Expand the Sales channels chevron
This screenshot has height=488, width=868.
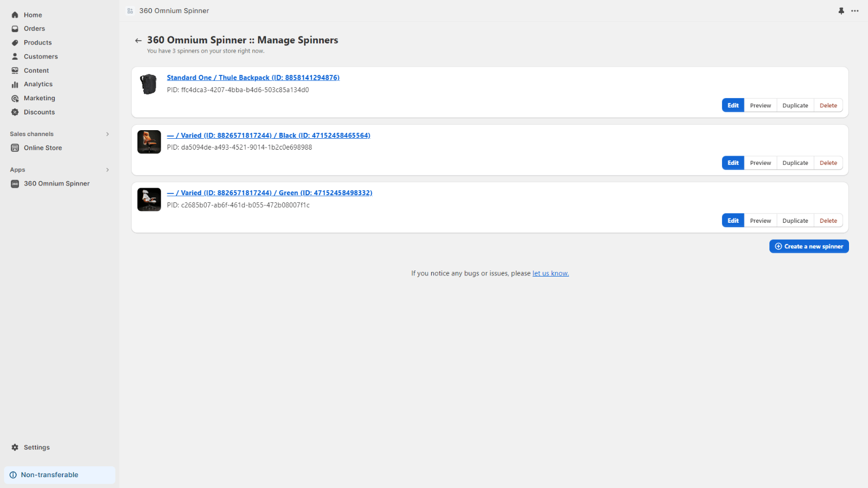pos(107,134)
